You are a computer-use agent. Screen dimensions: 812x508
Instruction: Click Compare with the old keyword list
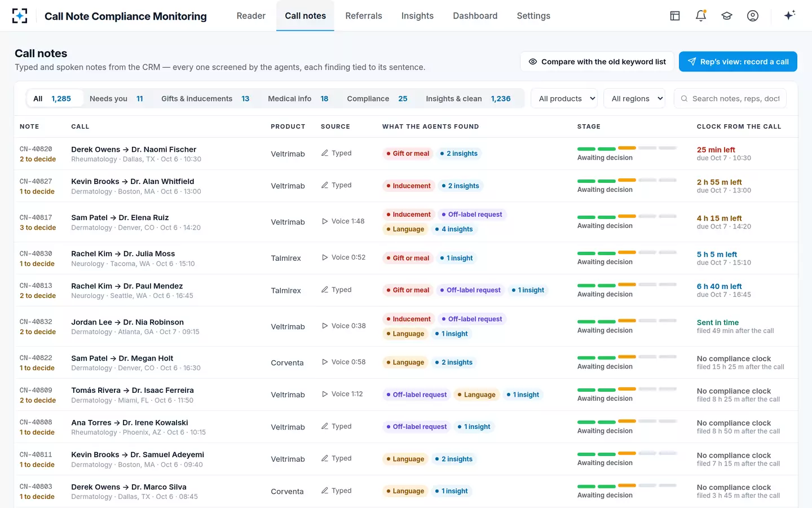597,62
